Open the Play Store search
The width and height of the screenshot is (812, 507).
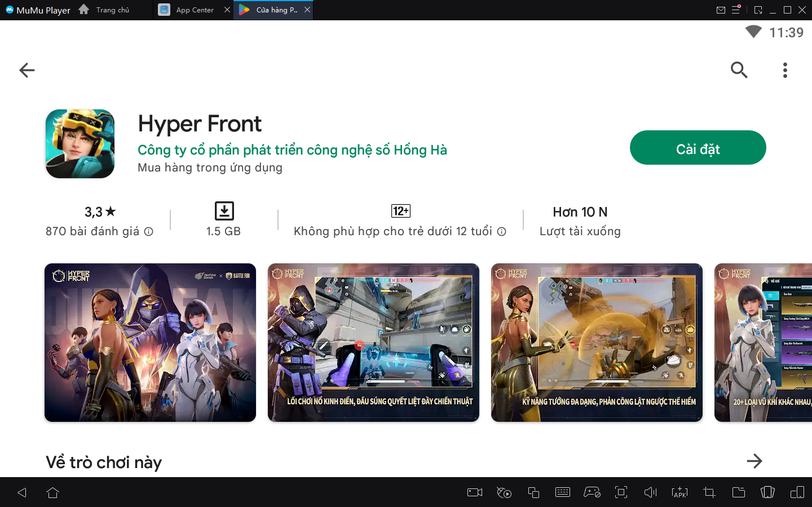pyautogui.click(x=739, y=70)
